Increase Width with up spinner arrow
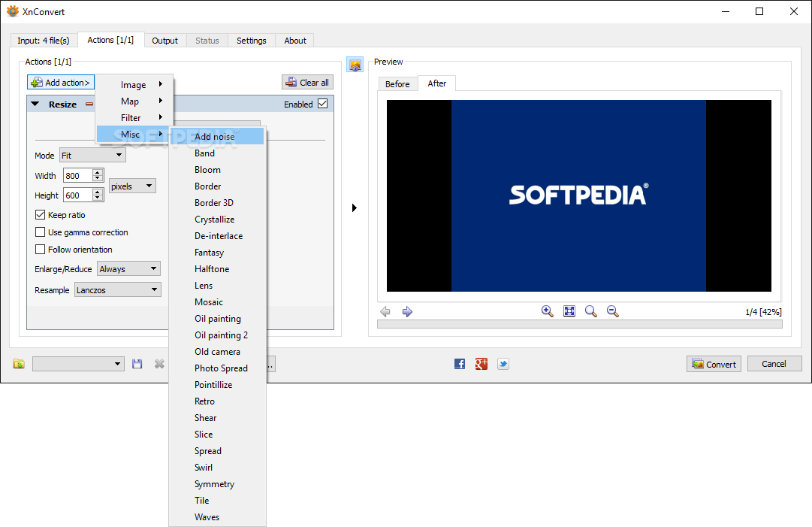This screenshot has height=527, width=812. click(x=98, y=173)
